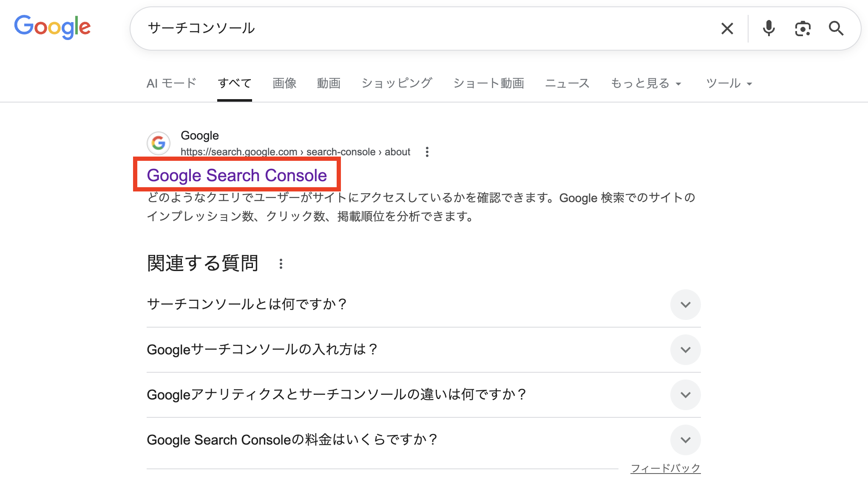Click the Google logo
Image resolution: width=868 pixels, height=488 pixels.
pyautogui.click(x=52, y=27)
